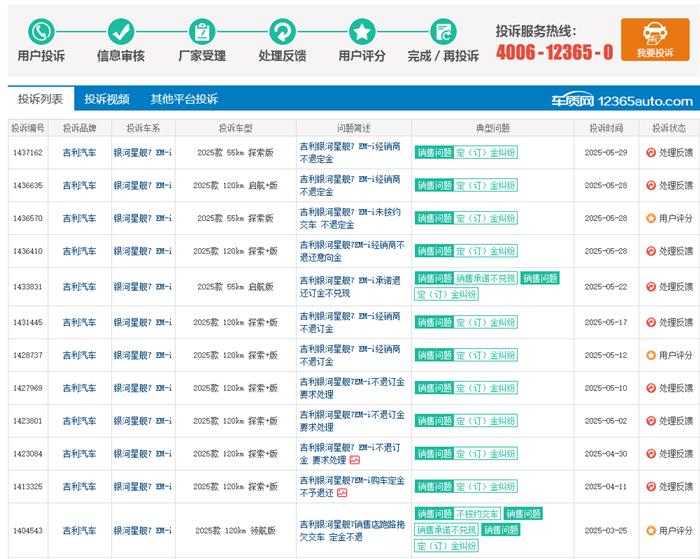Click the 典型问题 column header
This screenshot has height=559, width=700.
click(x=492, y=129)
